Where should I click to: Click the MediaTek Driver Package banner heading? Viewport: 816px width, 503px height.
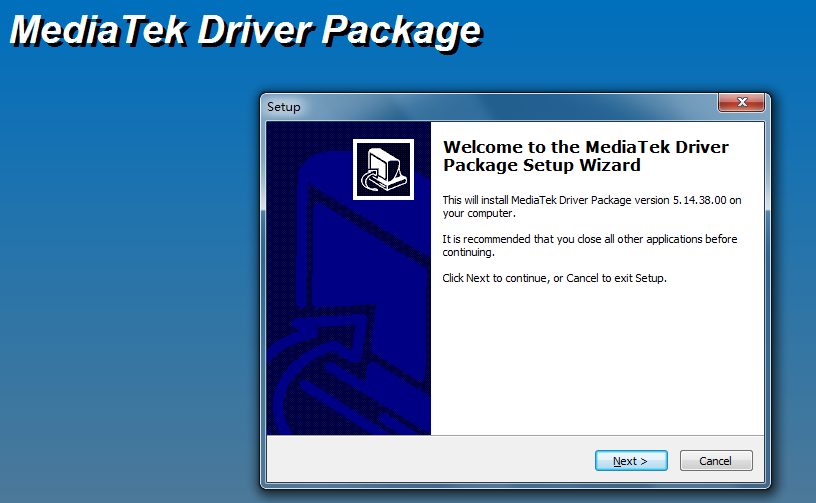pos(246,31)
